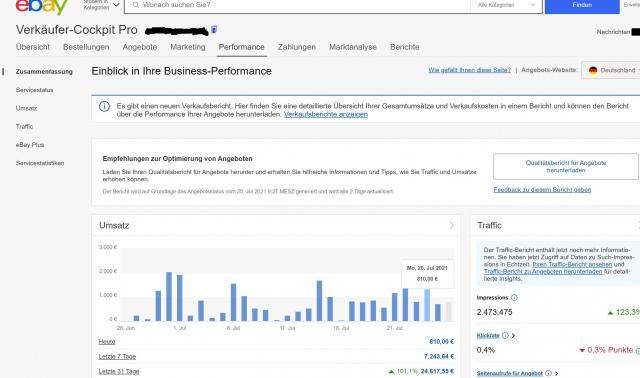The height and width of the screenshot is (378, 640).
Task: Click the Finden search button
Action: [x=582, y=5]
